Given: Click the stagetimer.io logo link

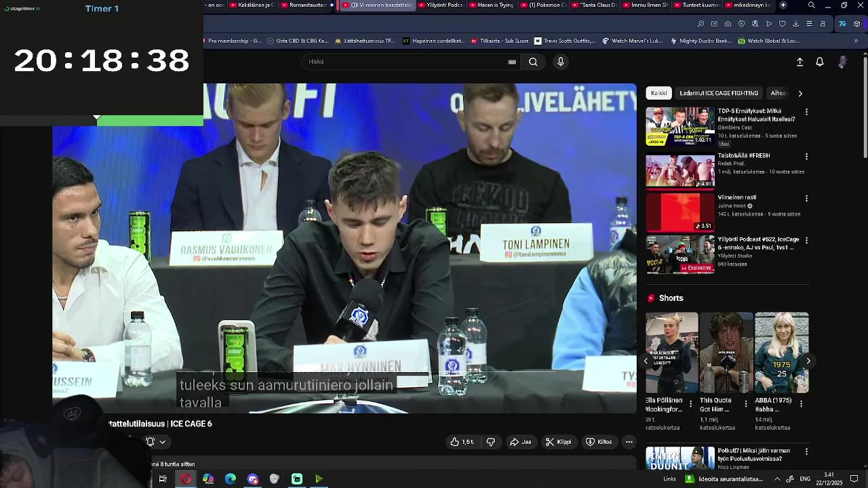Looking at the screenshot, I should tap(21, 8).
